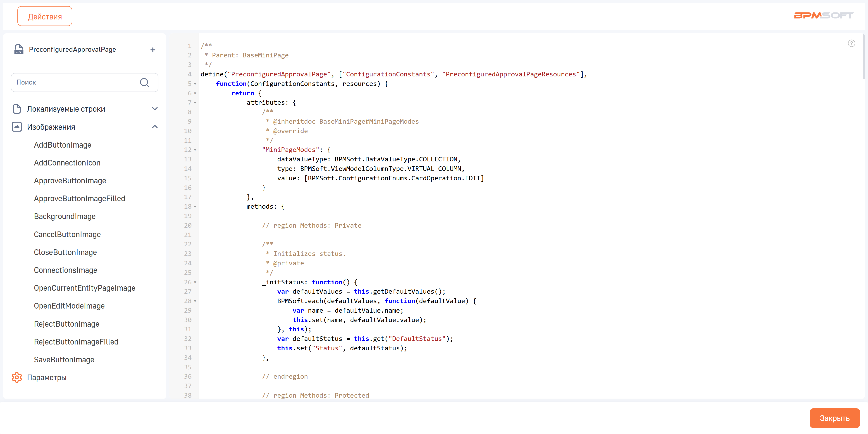The height and width of the screenshot is (434, 868).
Task: Fold code at line 5 arrow
Action: [x=195, y=84]
